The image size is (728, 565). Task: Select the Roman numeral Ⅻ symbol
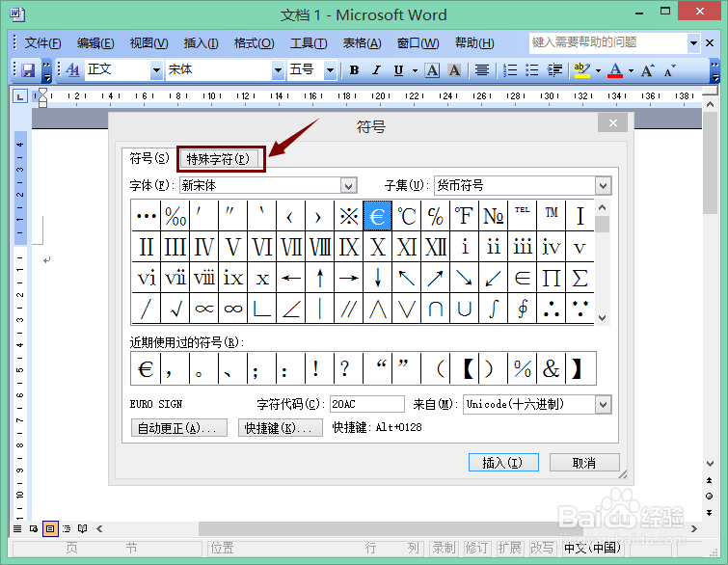(436, 247)
